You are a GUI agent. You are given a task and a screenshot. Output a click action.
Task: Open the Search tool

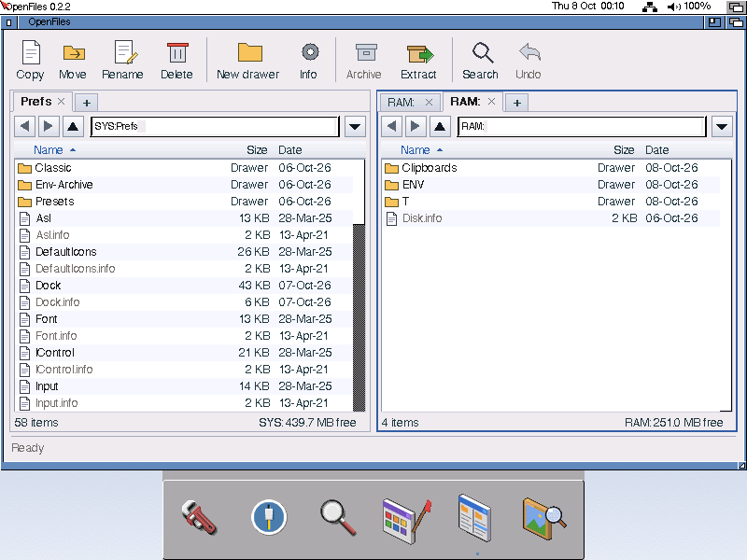480,60
